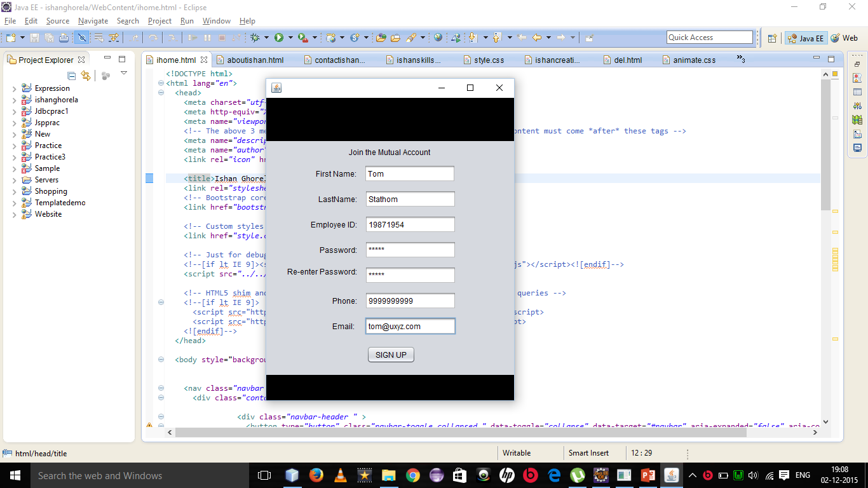868x488 pixels.
Task: Click New Dynamic Web Project icon
Action: [x=331, y=38]
